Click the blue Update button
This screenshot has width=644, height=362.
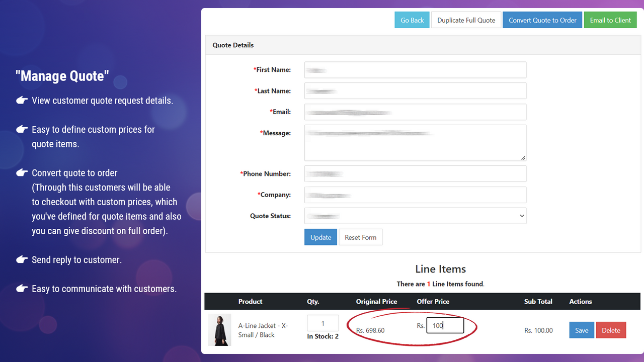click(x=320, y=237)
